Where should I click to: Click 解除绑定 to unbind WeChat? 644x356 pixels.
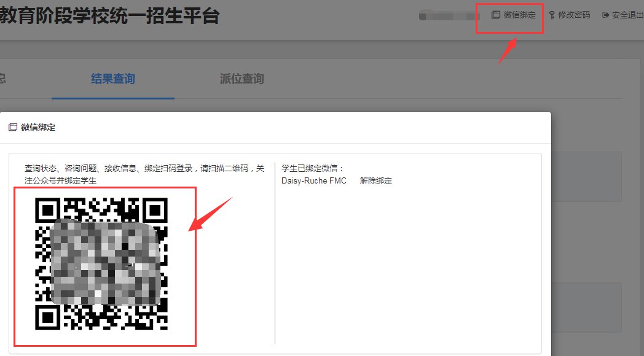pos(376,180)
